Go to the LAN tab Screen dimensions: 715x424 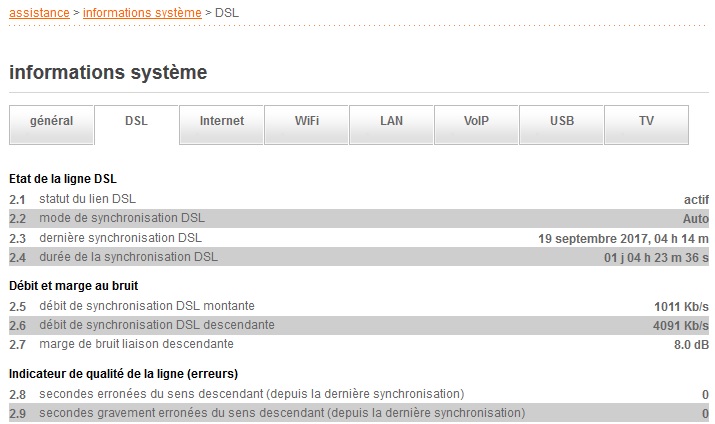click(x=391, y=121)
